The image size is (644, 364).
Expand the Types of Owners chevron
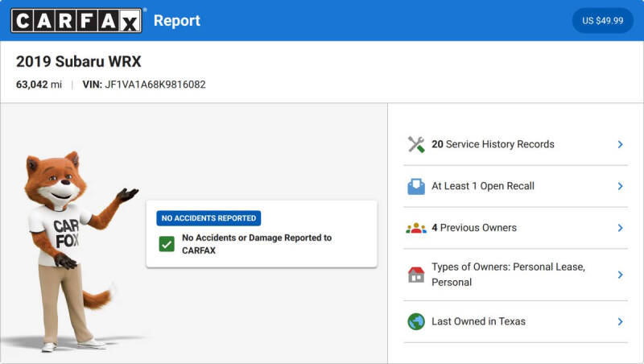[620, 275]
